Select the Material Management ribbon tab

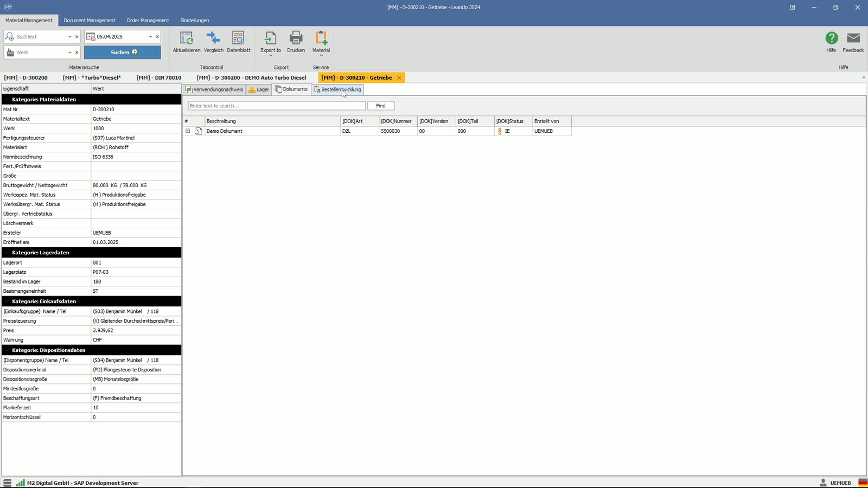(x=29, y=21)
